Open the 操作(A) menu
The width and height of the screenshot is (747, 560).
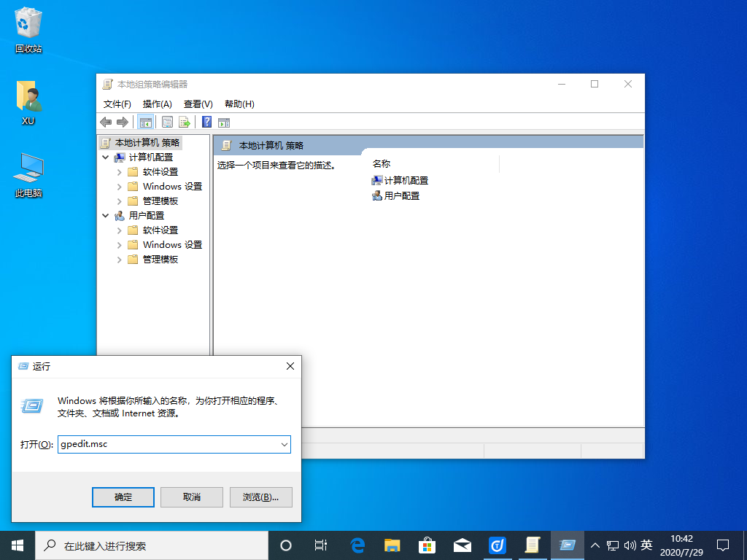[157, 104]
